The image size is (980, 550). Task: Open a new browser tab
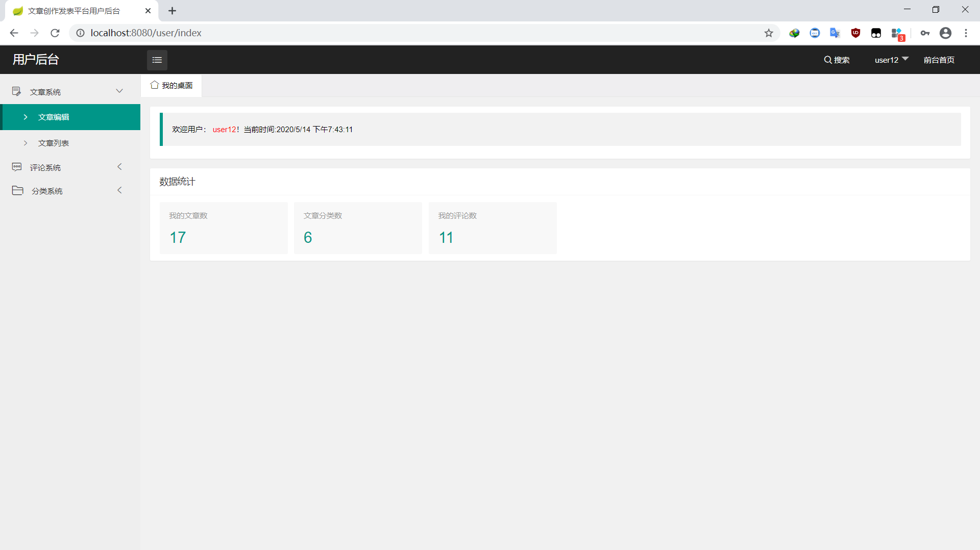(x=173, y=11)
